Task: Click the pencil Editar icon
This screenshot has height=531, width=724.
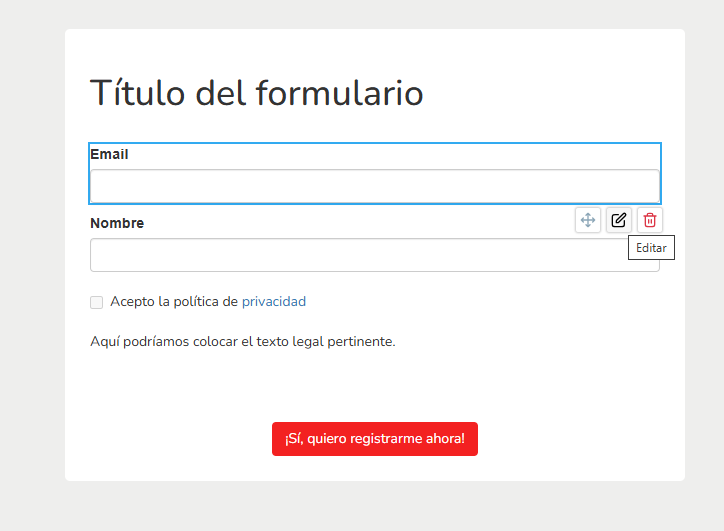Action: coord(619,220)
